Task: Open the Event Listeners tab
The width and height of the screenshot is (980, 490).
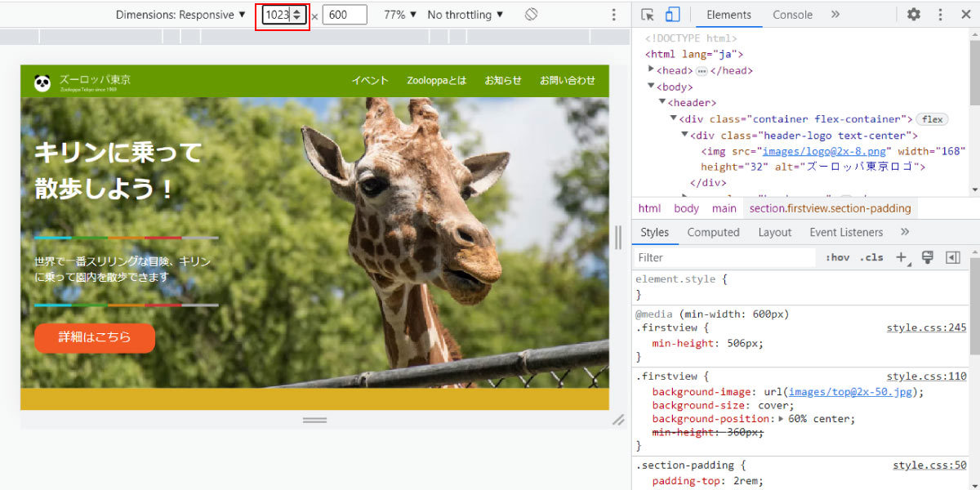Action: click(846, 232)
